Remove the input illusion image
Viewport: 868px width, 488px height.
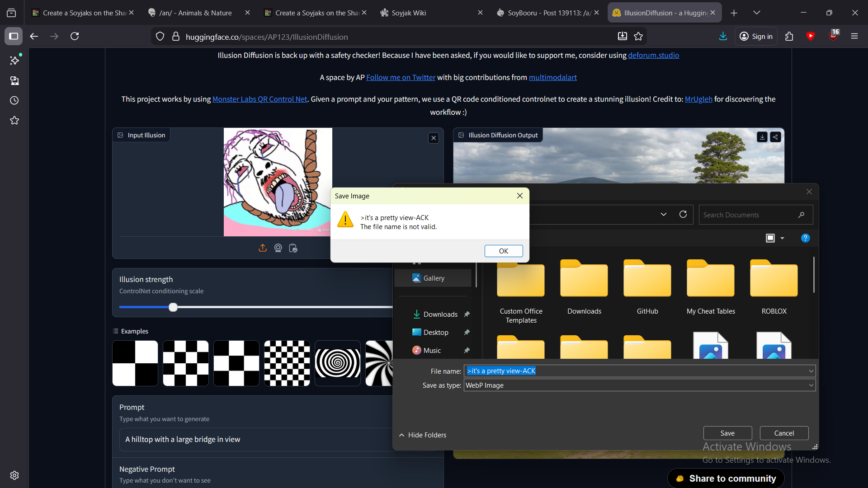[x=434, y=138]
